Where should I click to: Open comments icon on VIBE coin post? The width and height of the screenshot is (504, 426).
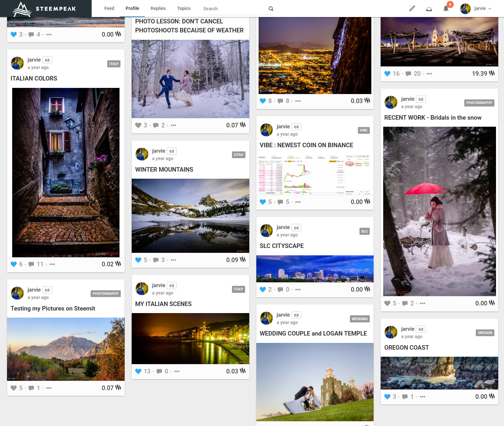(280, 202)
